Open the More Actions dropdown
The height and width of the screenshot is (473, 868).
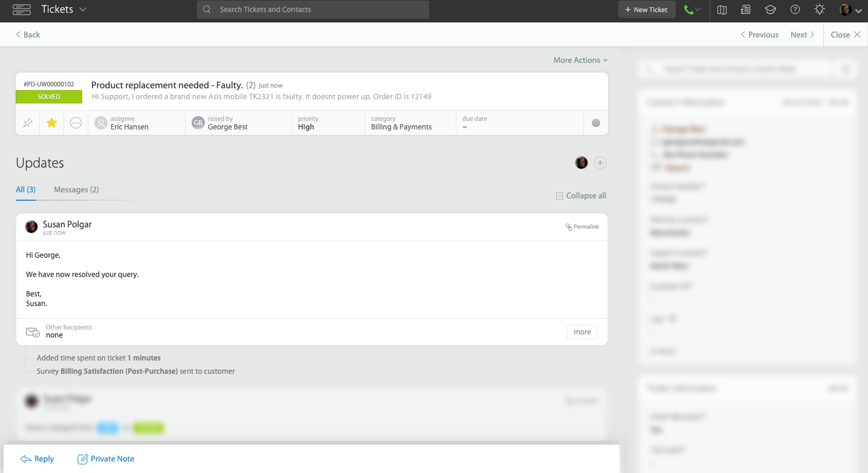[x=580, y=60]
